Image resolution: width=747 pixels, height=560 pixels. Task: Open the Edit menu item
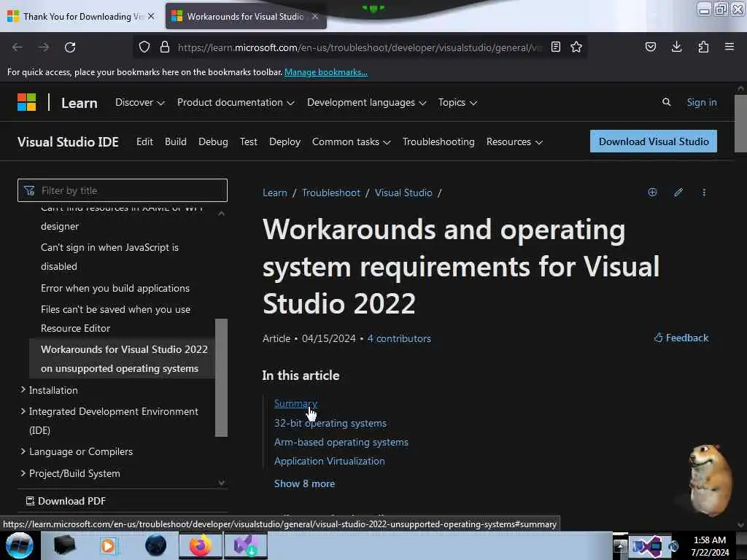coord(144,142)
